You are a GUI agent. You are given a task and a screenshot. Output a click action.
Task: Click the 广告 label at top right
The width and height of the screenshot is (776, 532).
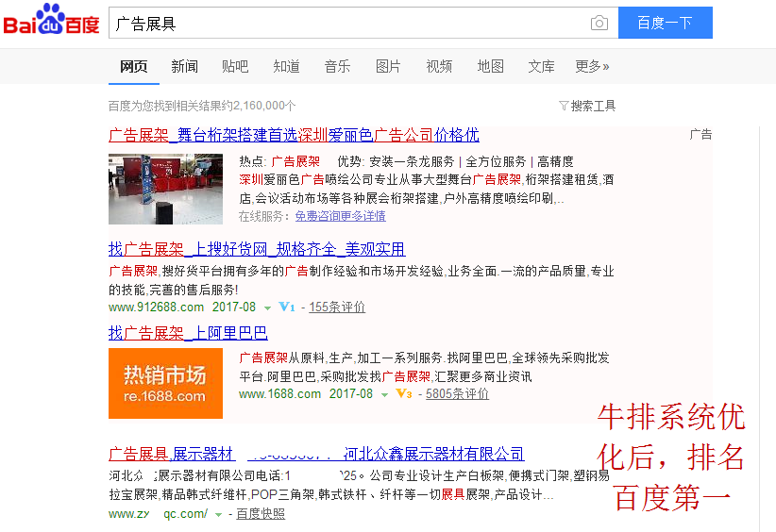[x=700, y=135]
